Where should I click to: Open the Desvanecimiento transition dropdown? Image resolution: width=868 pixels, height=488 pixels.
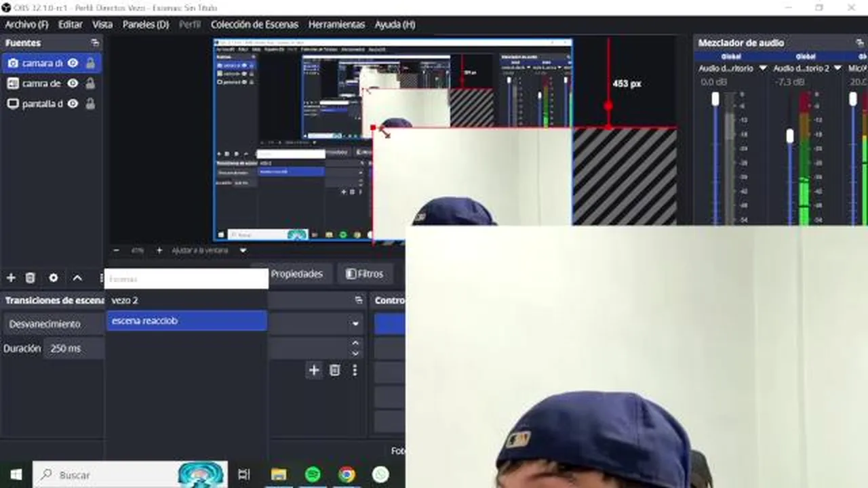(x=53, y=324)
